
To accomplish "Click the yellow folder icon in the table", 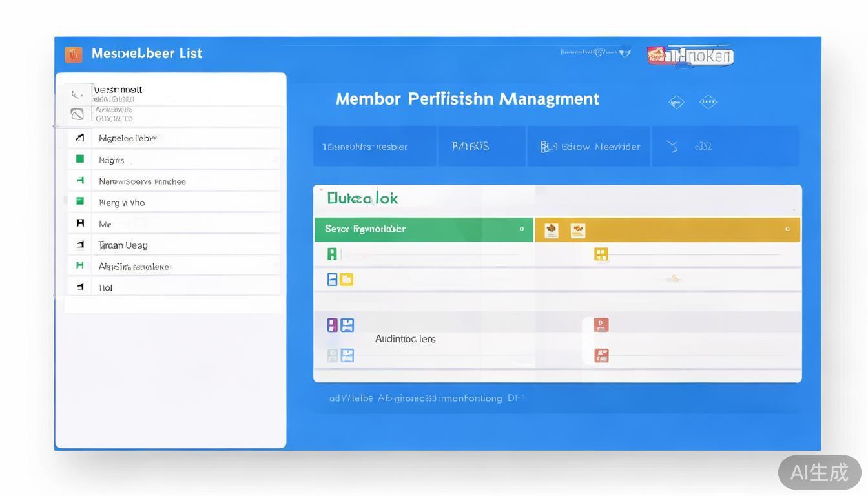I will (347, 280).
